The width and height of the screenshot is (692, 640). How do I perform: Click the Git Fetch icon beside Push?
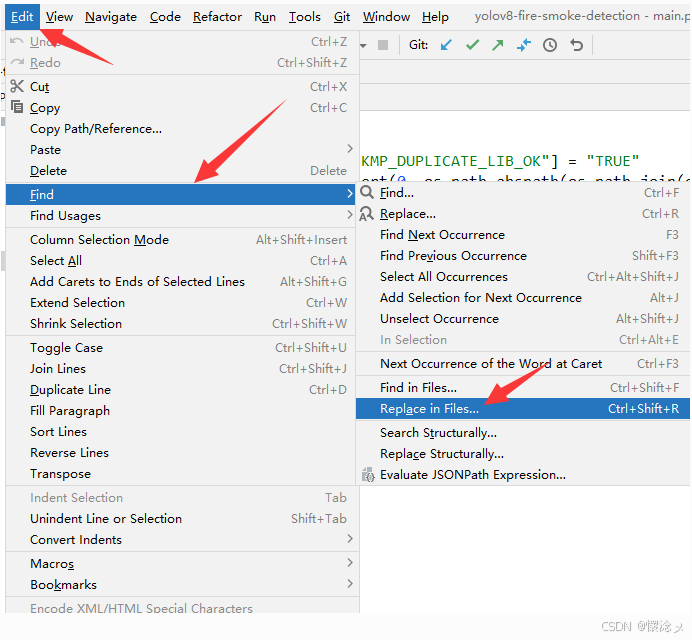point(524,45)
